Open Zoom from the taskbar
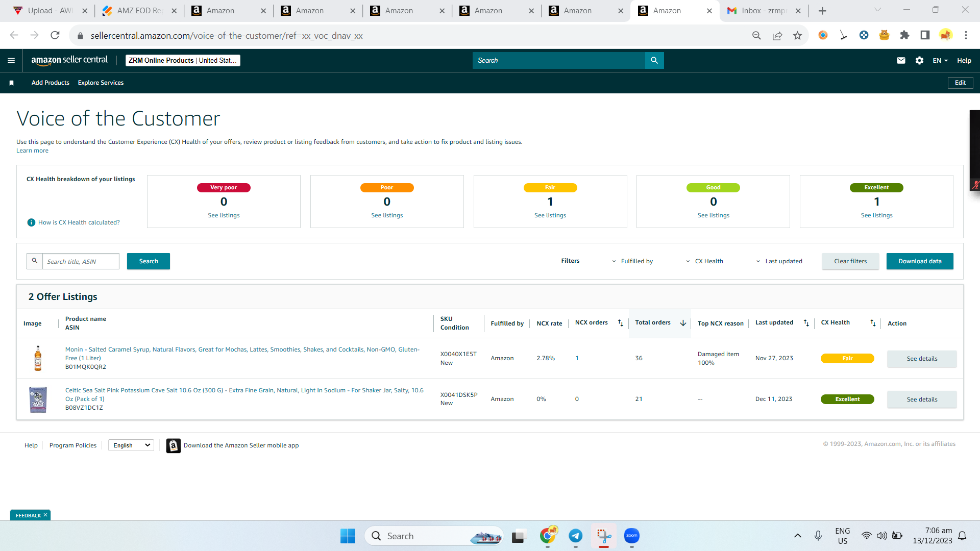The width and height of the screenshot is (980, 551). (x=632, y=536)
